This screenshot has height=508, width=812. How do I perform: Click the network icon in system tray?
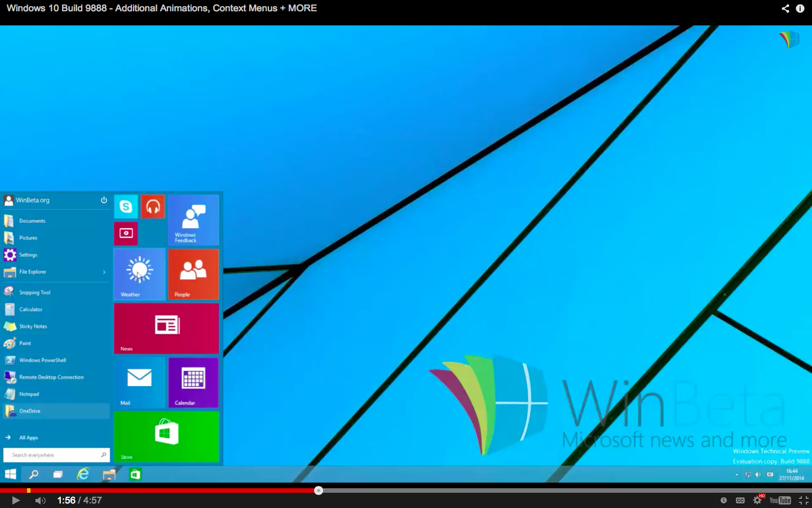748,475
